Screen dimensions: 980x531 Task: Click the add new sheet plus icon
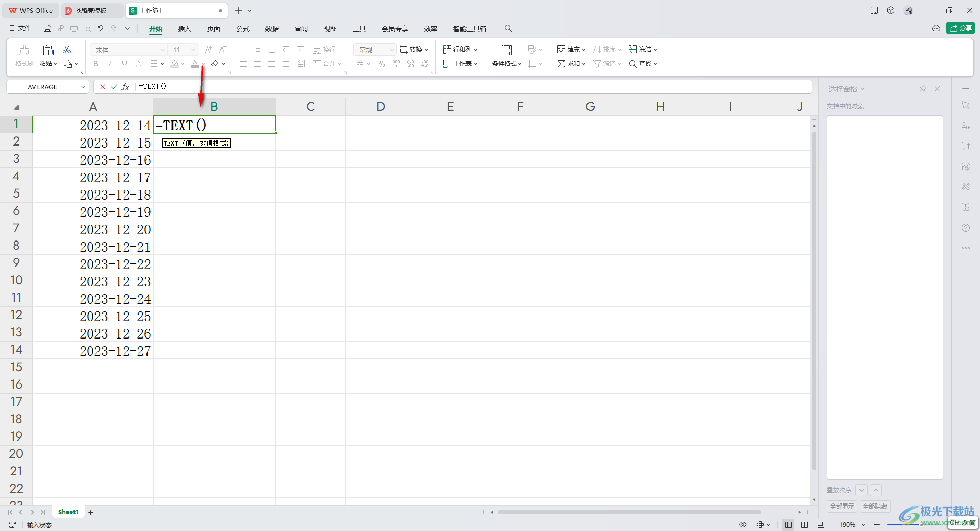coord(91,512)
